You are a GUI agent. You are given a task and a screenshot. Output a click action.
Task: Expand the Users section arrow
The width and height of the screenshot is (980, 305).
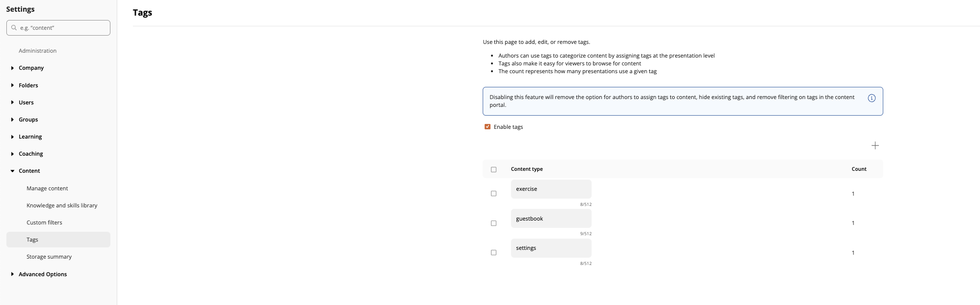tap(13, 102)
